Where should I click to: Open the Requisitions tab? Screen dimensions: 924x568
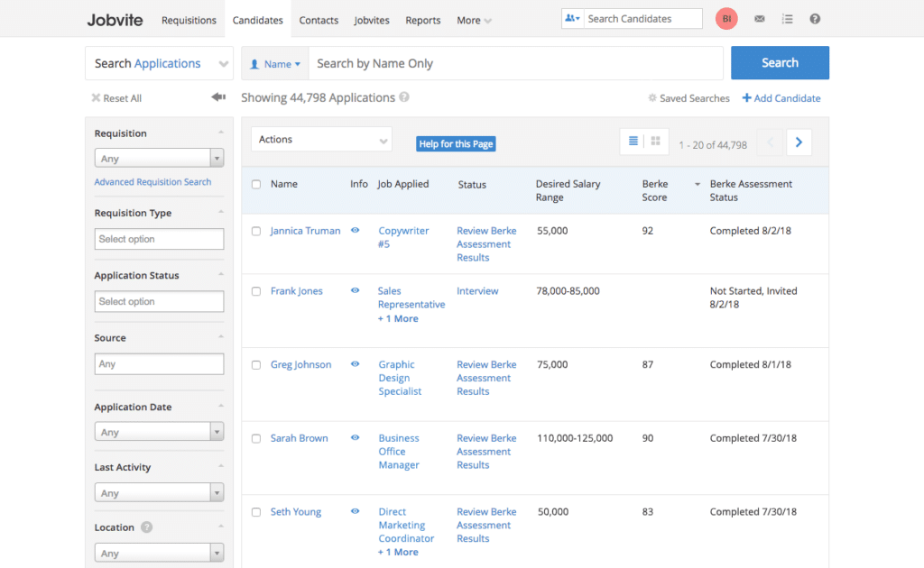tap(189, 20)
